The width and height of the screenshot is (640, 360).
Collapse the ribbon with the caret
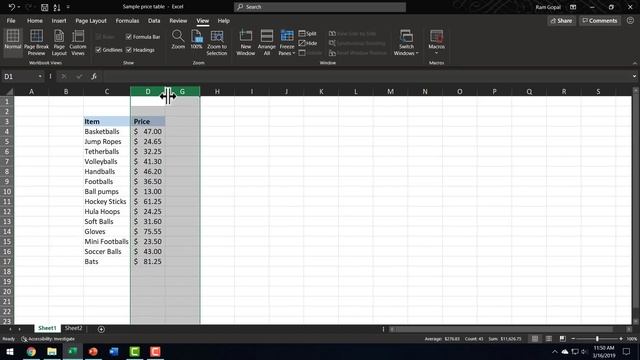coord(634,63)
